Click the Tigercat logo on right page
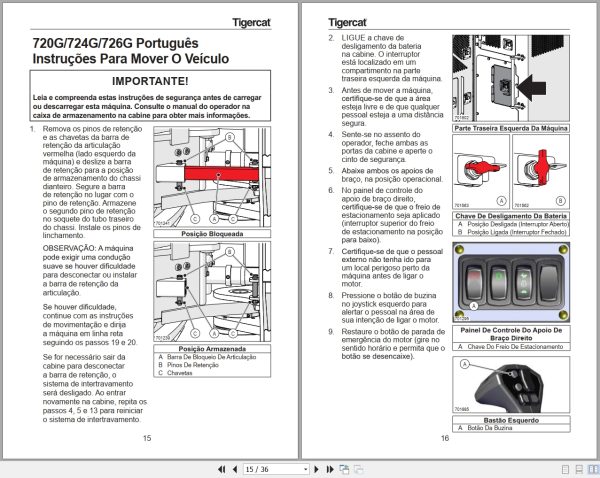Image resolution: width=600 pixels, height=478 pixels. coord(347,23)
